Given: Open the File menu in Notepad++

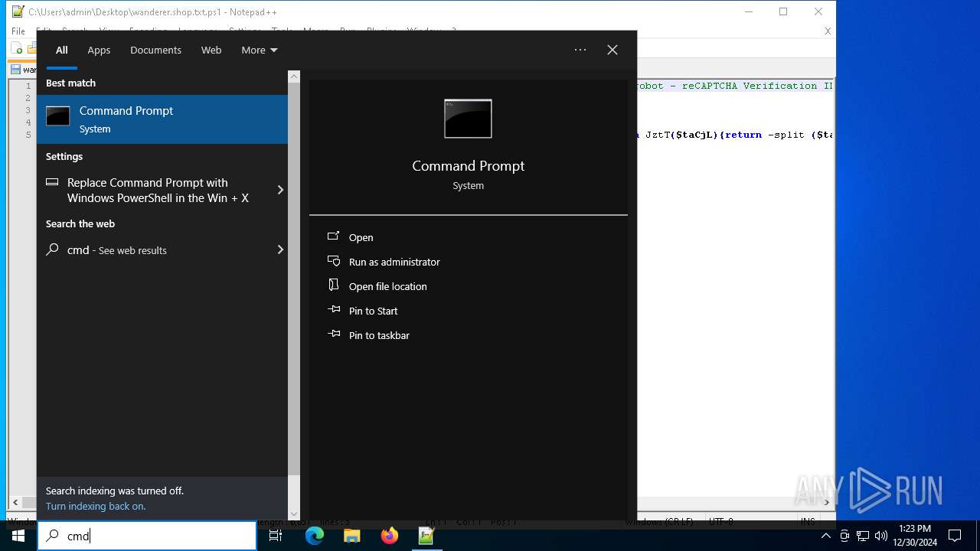Looking at the screenshot, I should (18, 31).
